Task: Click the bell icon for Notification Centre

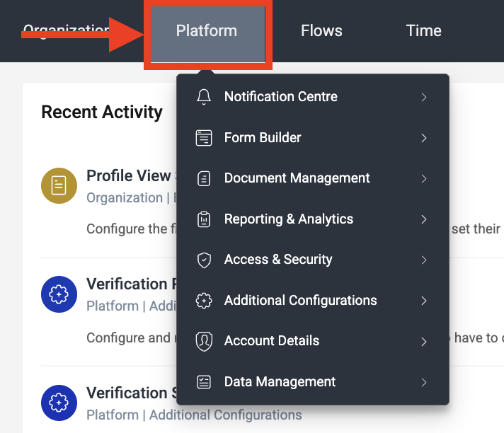Action: [x=204, y=97]
